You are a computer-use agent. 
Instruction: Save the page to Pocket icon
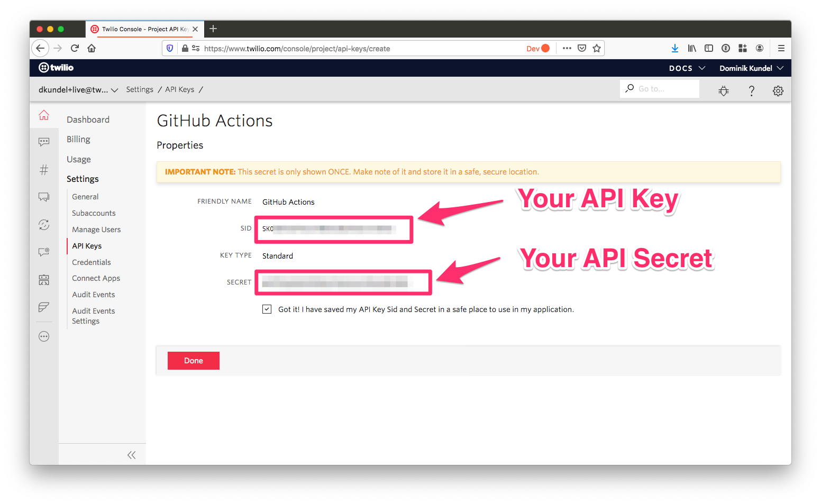pyautogui.click(x=582, y=48)
